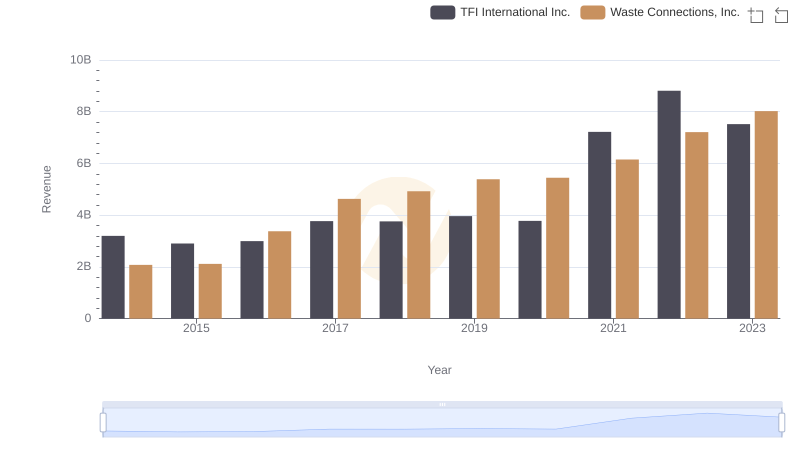Click the tan Waste Connections legend swatch
800x461 pixels.
(592, 12)
